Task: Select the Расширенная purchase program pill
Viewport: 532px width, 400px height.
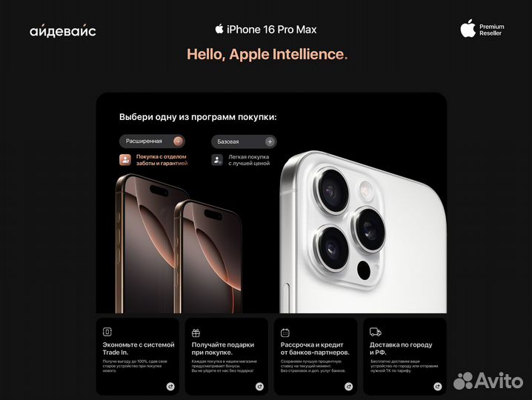Action: pos(152,141)
